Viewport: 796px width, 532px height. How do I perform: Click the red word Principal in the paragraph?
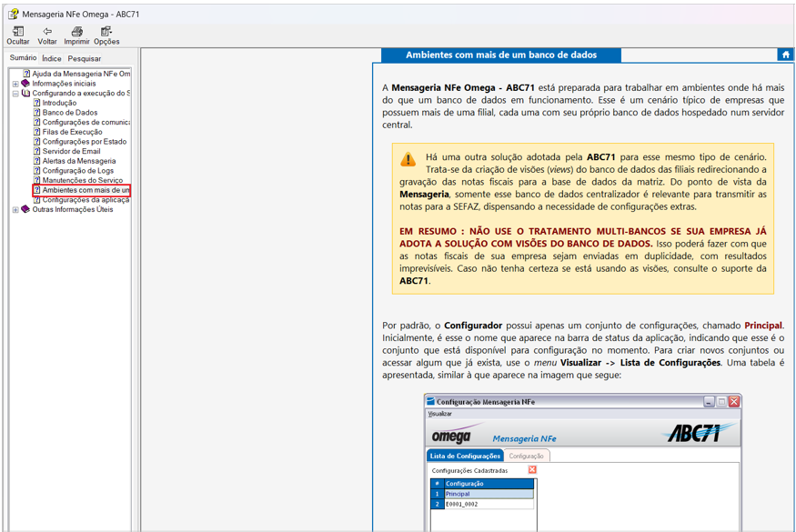tap(763, 326)
